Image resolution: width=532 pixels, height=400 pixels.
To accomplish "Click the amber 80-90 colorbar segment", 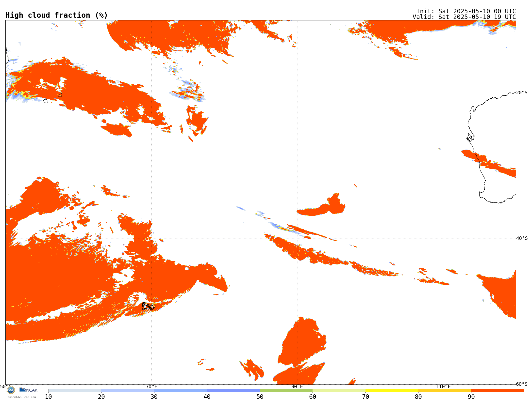I will pyautogui.click(x=445, y=390).
